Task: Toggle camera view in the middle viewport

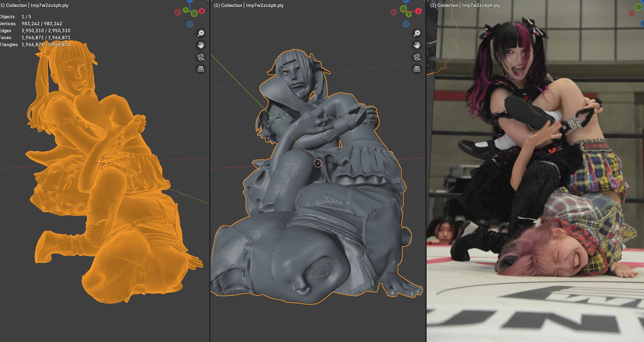Action: (x=417, y=57)
